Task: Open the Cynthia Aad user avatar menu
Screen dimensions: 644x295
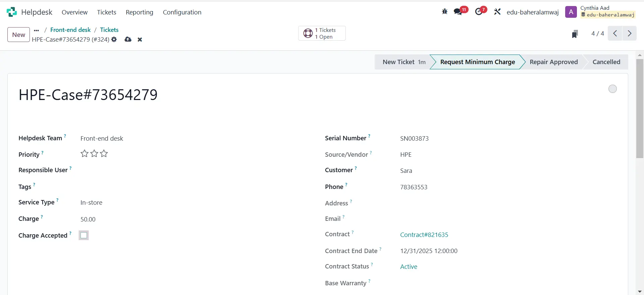Action: pyautogui.click(x=571, y=12)
